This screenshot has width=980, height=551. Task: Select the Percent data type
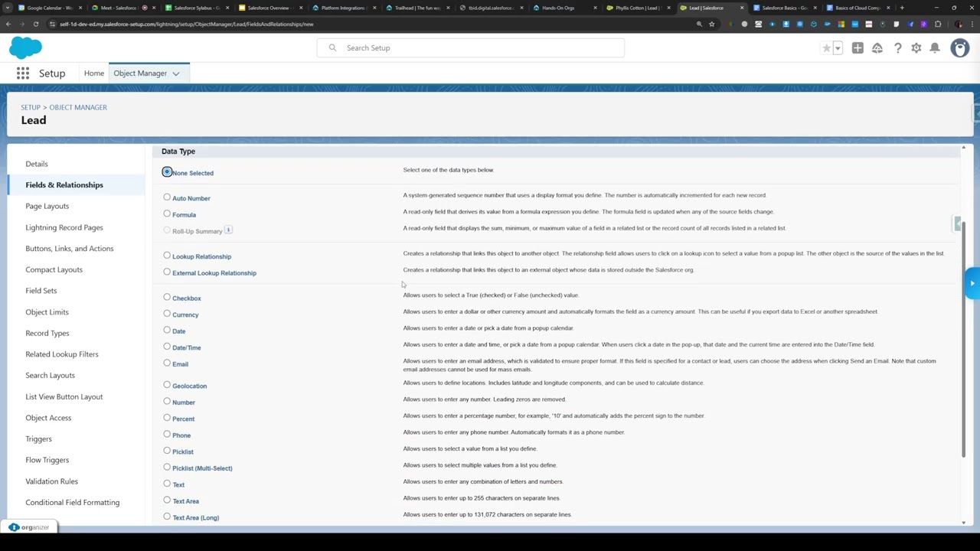click(x=167, y=418)
